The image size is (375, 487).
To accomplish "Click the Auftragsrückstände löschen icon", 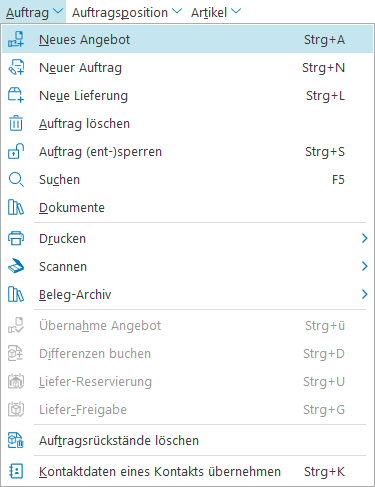I will coord(16,440).
